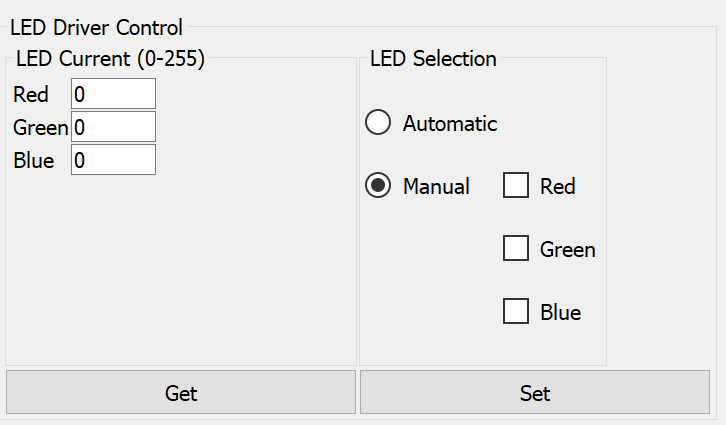This screenshot has height=425, width=726.
Task: Click the 'Manual' text next to radio
Action: [x=436, y=187]
